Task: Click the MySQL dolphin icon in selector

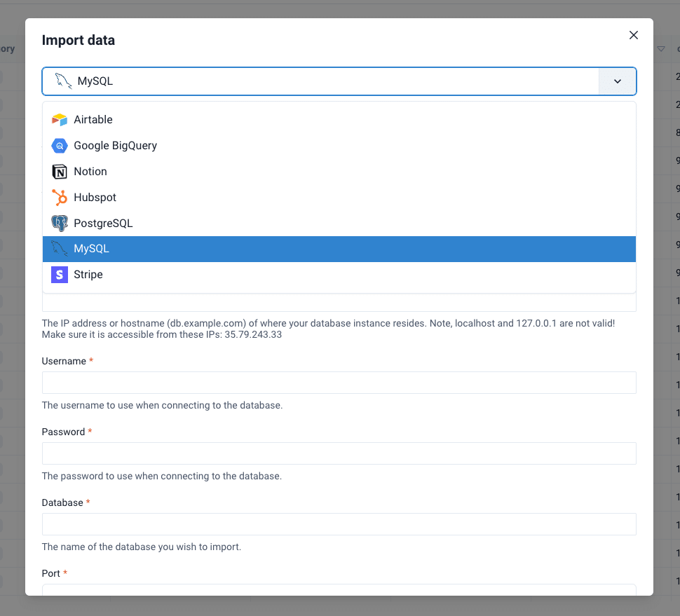Action: (x=64, y=81)
